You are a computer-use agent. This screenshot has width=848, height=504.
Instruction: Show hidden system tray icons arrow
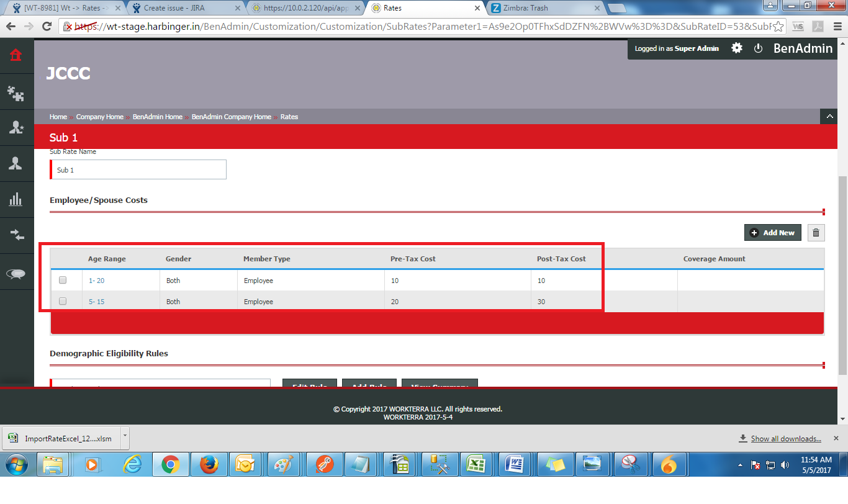coord(740,465)
